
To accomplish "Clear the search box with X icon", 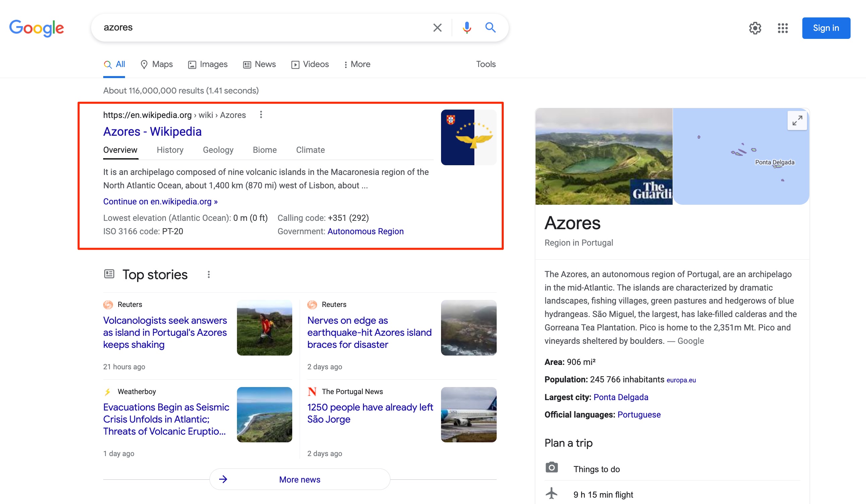I will click(x=437, y=27).
